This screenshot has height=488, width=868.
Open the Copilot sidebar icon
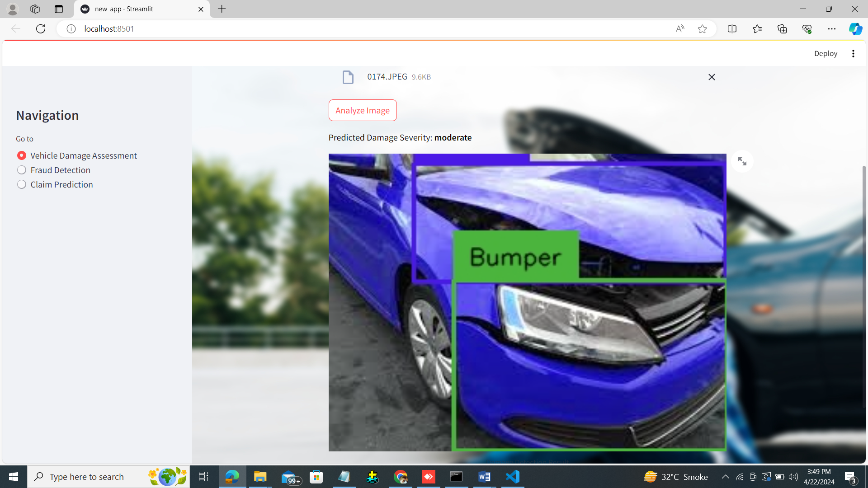click(855, 29)
